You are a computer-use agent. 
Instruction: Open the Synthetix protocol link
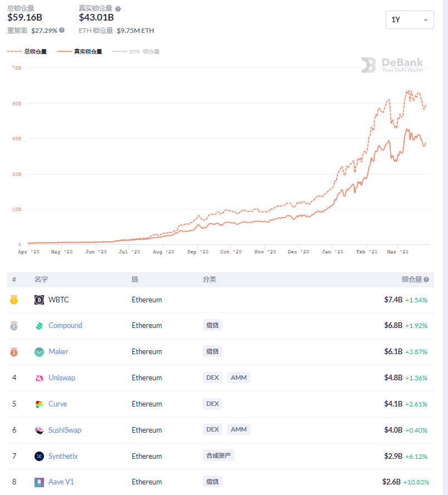click(63, 456)
